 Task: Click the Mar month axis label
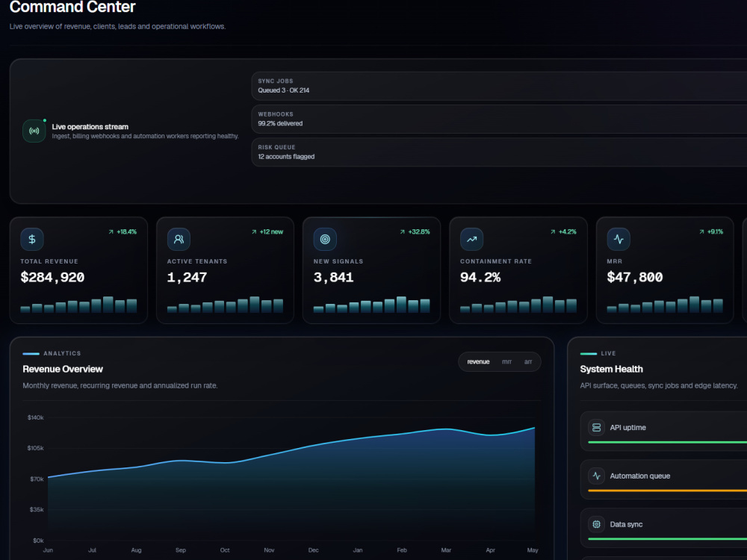[446, 550]
